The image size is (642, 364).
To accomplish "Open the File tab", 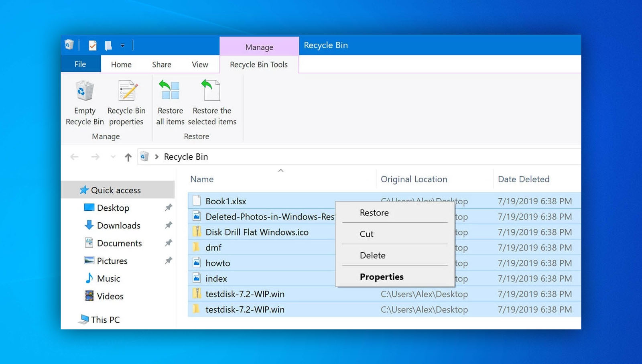I will pos(80,64).
